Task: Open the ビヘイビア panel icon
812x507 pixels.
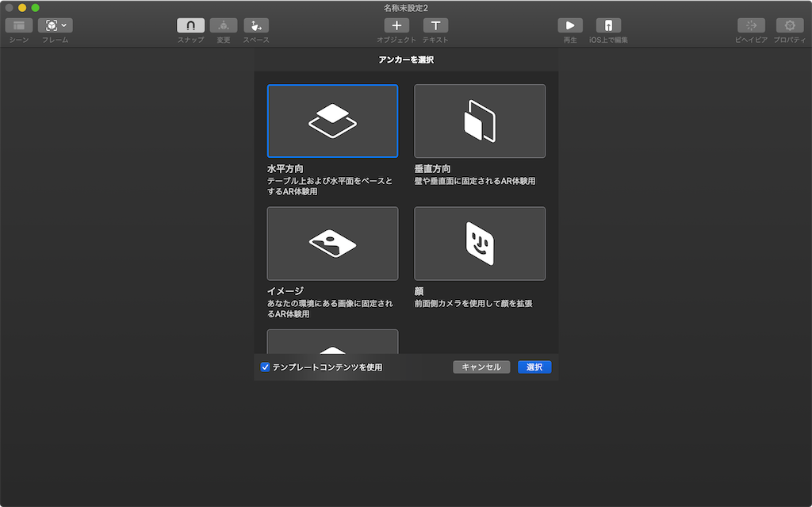Action: pos(752,25)
